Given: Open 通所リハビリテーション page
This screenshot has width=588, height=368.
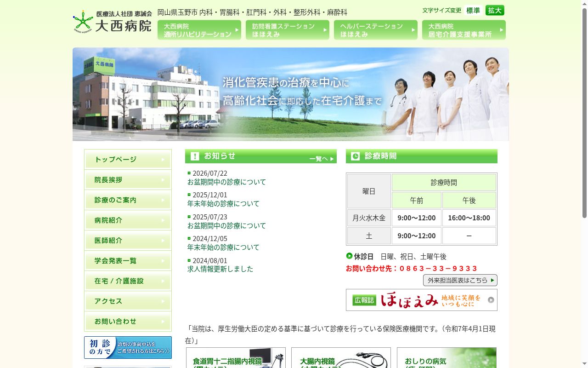Looking at the screenshot, I should [x=199, y=30].
